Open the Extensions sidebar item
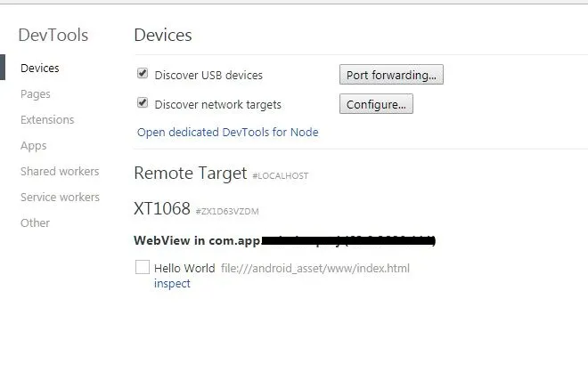The image size is (588, 388). (x=47, y=119)
